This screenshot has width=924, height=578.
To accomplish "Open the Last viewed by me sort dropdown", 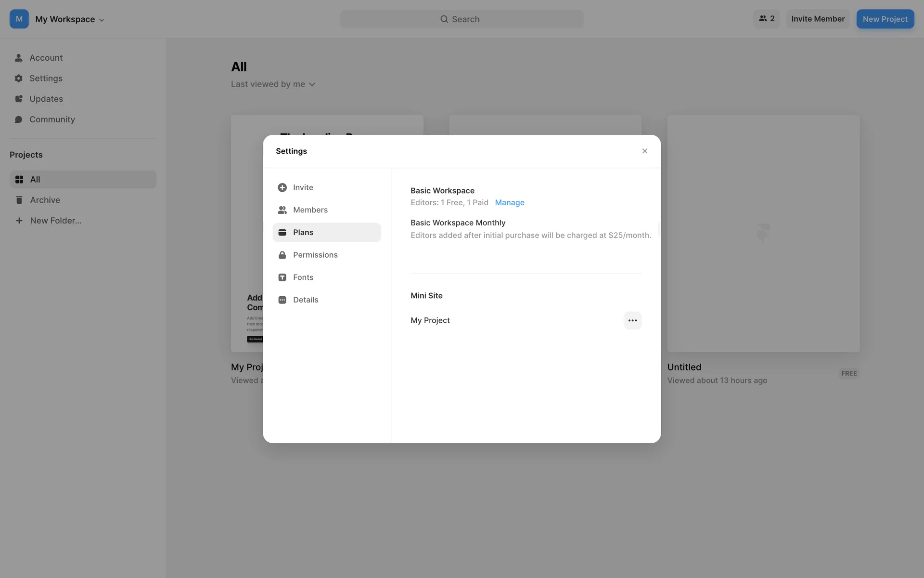I will click(x=273, y=84).
